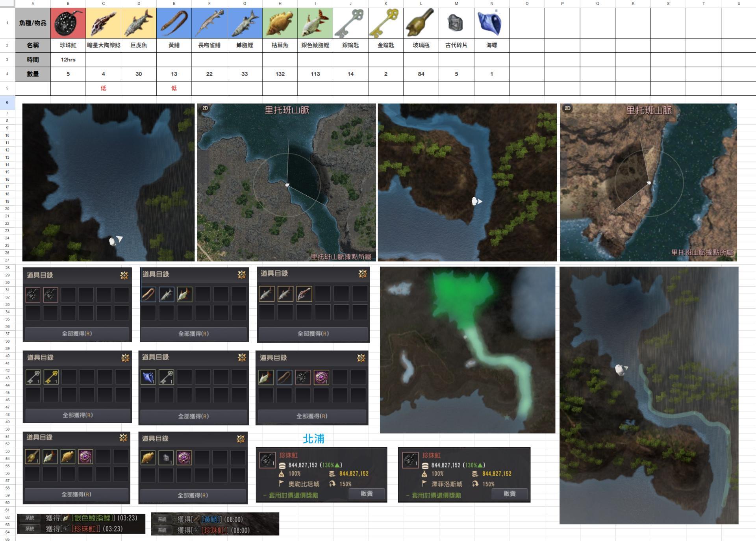
Task: Select column header D
Action: [139, 4]
